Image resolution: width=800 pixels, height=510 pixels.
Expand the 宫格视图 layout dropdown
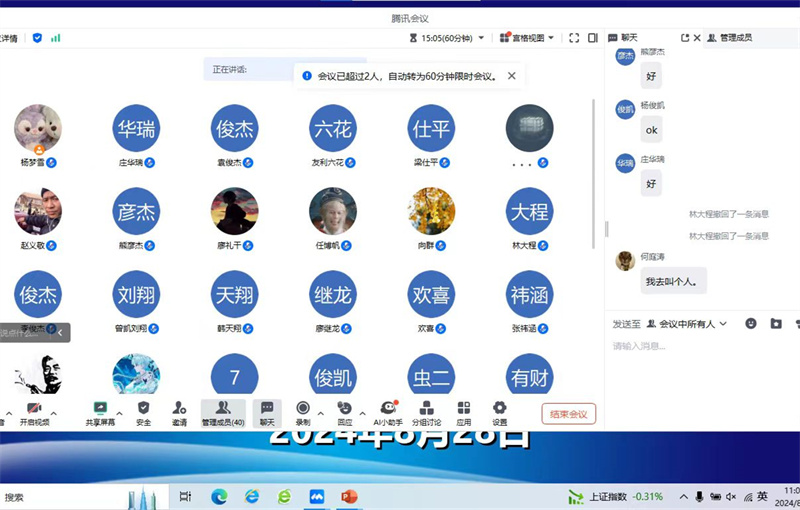click(529, 38)
